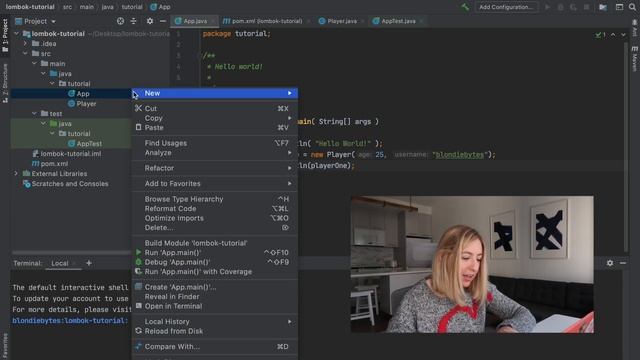Go to next highlighted error arrow
The height and width of the screenshot is (360, 640).
[x=623, y=35]
